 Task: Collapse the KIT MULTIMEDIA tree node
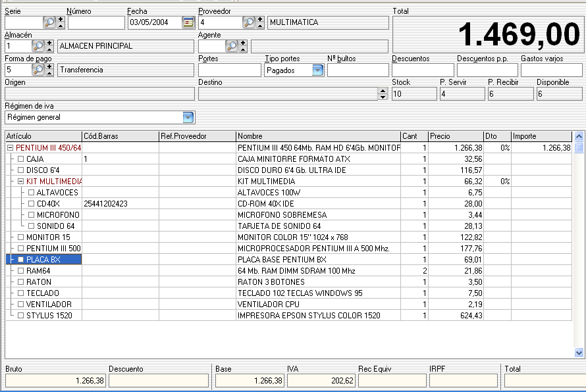[x=20, y=182]
